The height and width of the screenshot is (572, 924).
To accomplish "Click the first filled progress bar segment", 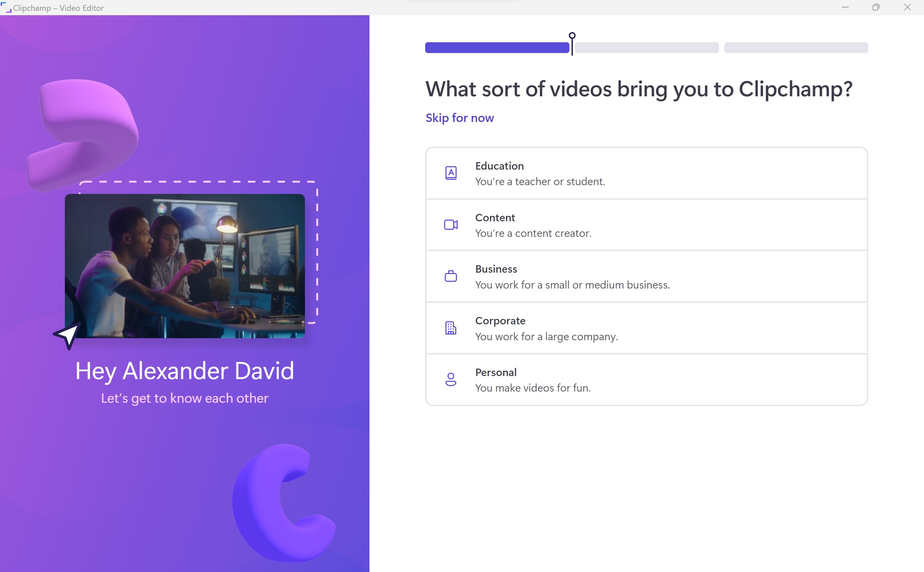I will [497, 48].
